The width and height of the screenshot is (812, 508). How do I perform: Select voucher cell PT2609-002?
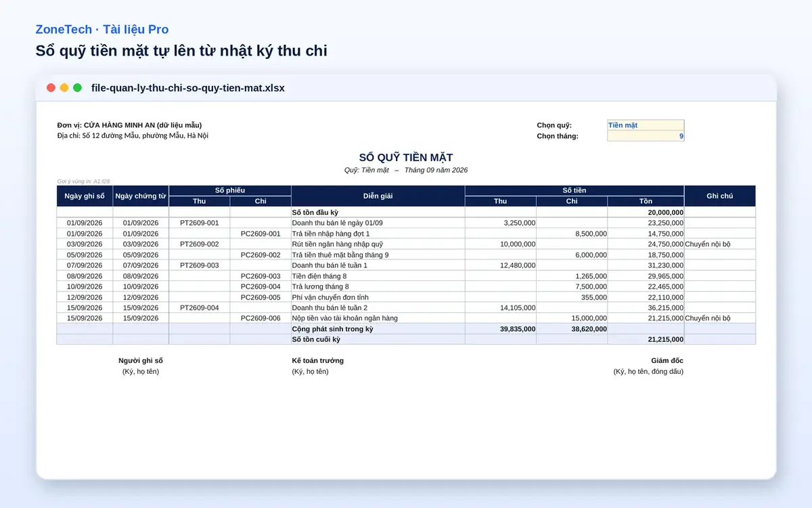pyautogui.click(x=200, y=244)
